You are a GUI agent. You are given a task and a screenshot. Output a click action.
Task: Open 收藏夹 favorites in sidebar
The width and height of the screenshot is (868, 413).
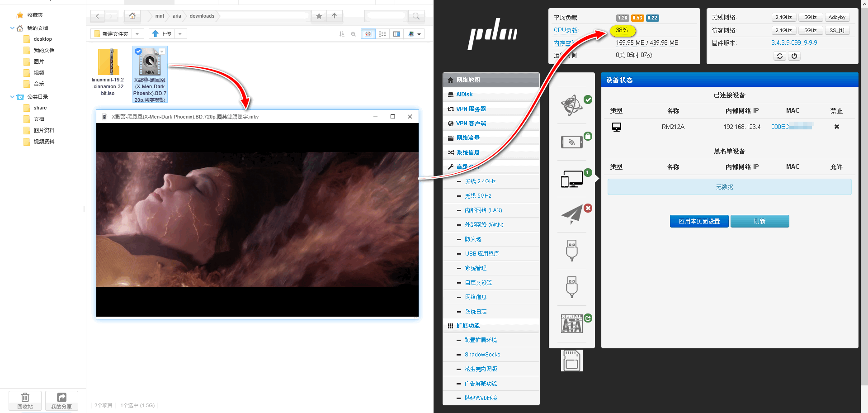point(35,15)
